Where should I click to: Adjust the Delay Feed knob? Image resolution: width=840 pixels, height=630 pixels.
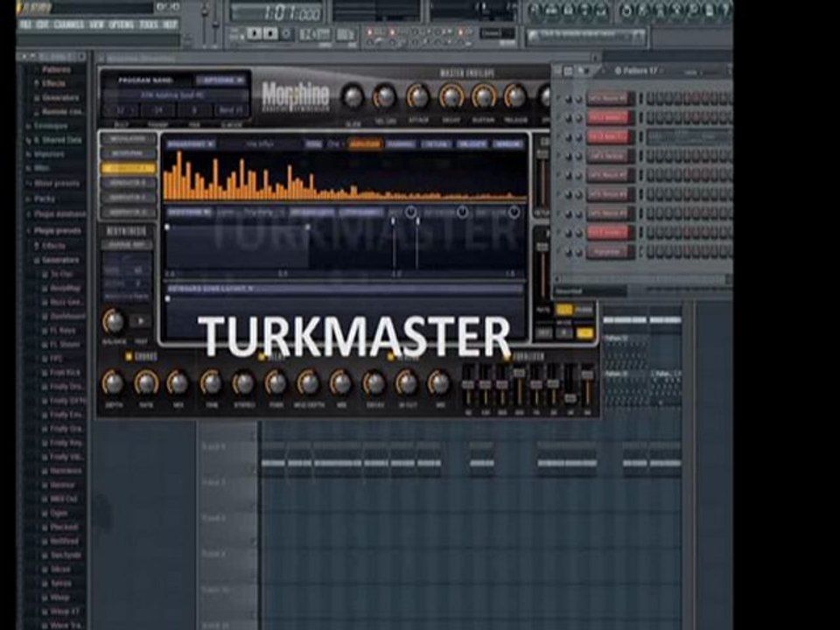tap(276, 383)
